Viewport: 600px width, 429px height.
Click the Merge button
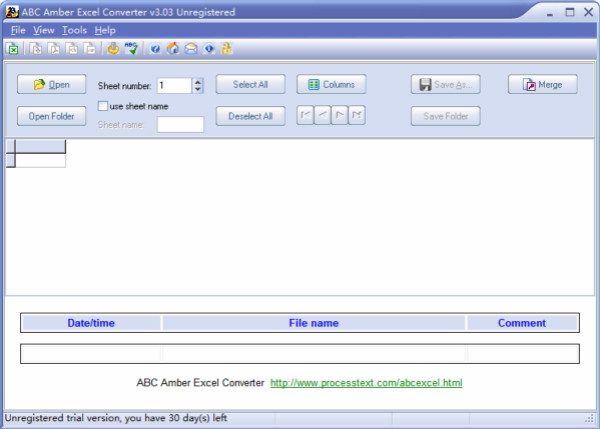coord(542,85)
